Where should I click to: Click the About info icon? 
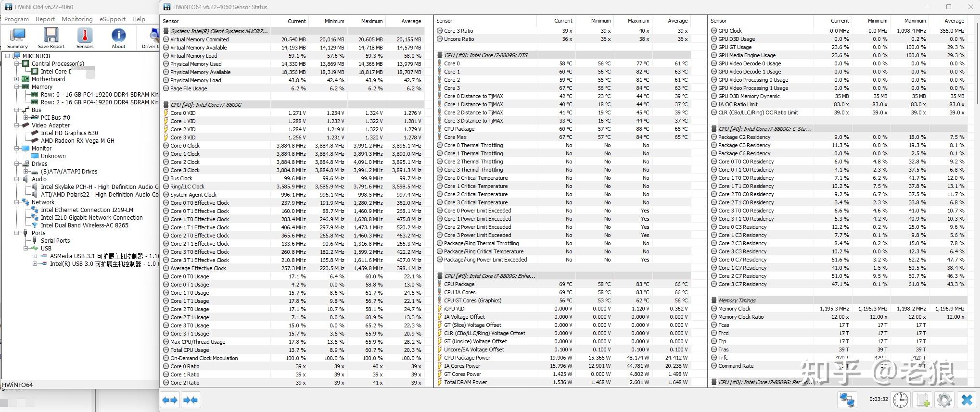[118, 38]
